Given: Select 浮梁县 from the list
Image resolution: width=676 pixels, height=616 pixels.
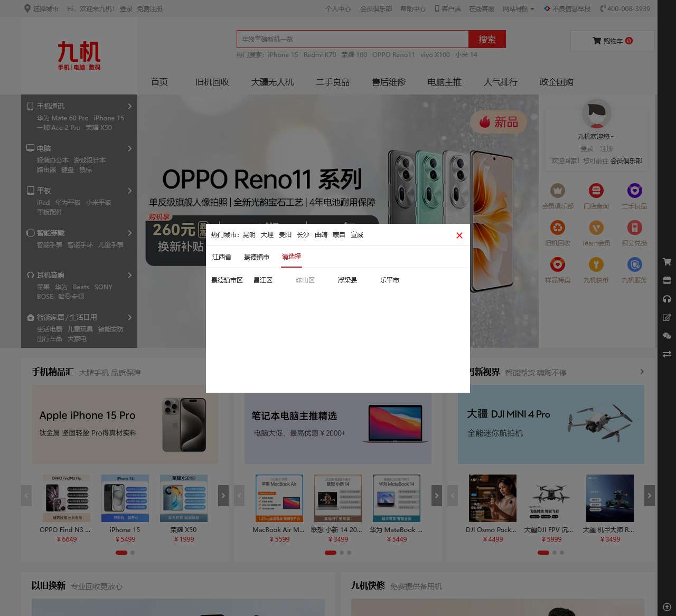Looking at the screenshot, I should [x=348, y=280].
